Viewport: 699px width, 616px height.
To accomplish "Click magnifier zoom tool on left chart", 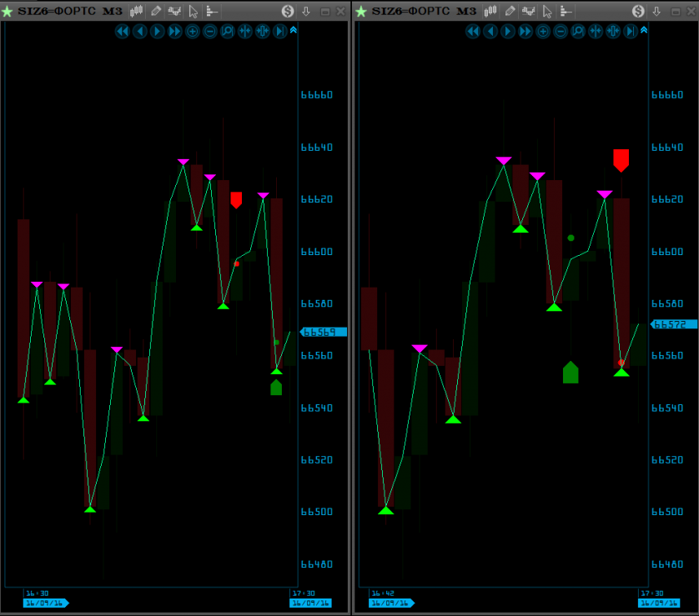I will (x=228, y=31).
